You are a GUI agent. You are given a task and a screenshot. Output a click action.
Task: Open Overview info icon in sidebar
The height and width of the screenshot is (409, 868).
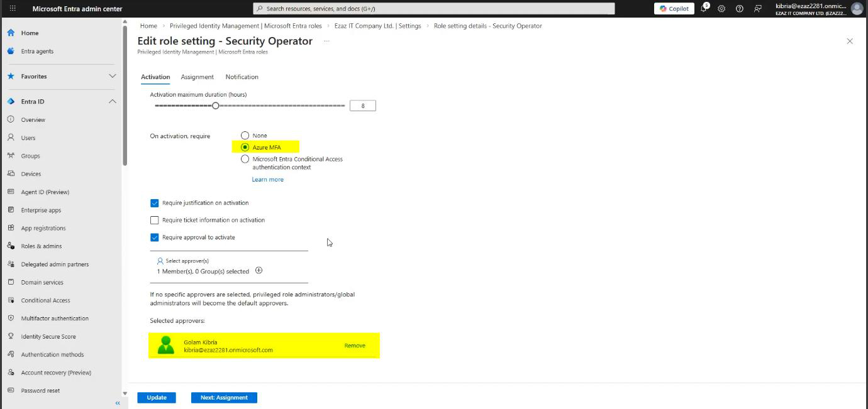11,119
